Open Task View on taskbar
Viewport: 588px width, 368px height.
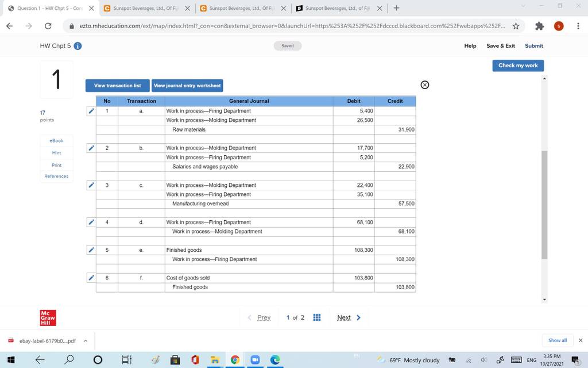127,360
